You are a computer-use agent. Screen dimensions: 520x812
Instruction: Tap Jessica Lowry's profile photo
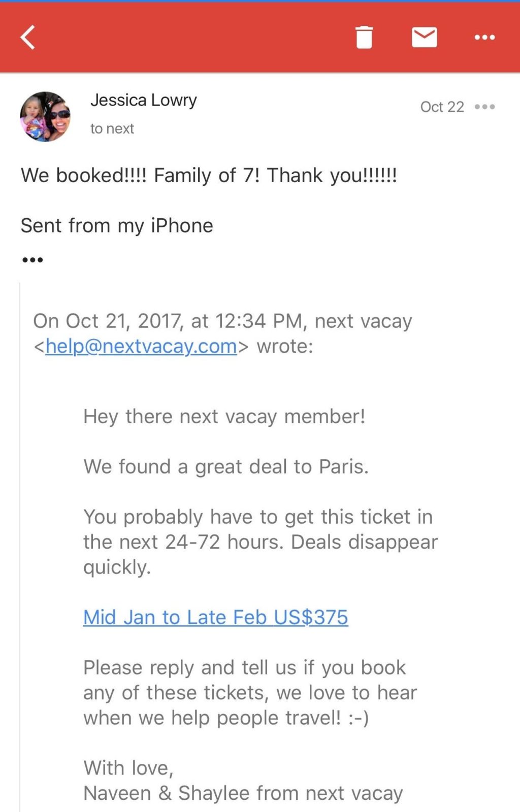pyautogui.click(x=45, y=116)
